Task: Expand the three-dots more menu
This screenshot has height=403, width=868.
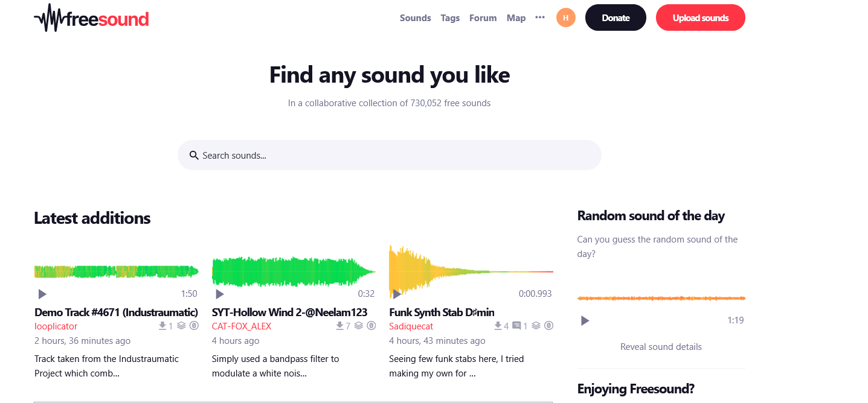Action: pos(540,17)
